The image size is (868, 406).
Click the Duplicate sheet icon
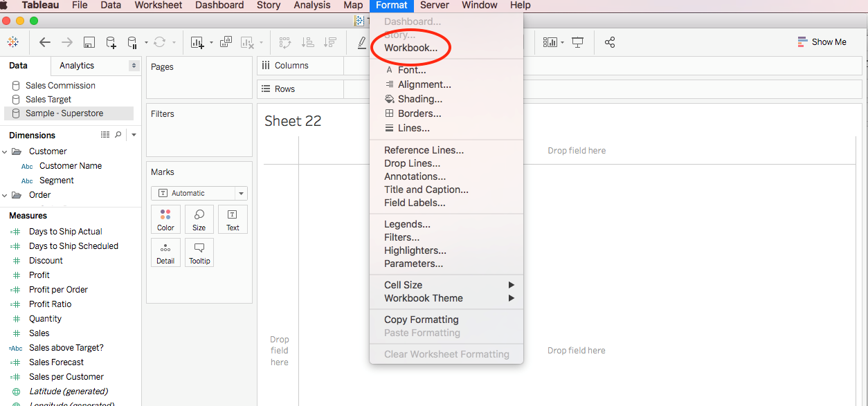pyautogui.click(x=226, y=42)
